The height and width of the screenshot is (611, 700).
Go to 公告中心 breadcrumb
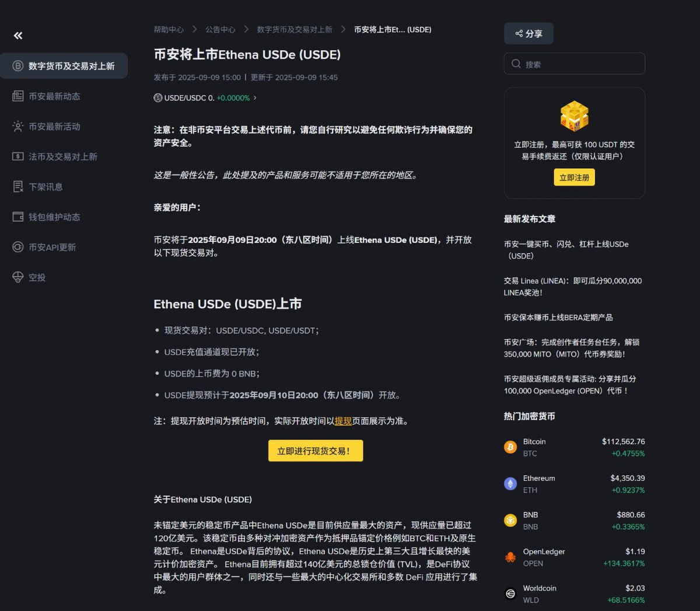coord(220,29)
